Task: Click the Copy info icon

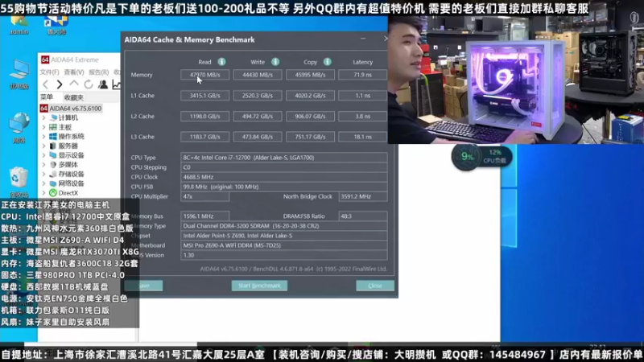Action: click(x=328, y=62)
